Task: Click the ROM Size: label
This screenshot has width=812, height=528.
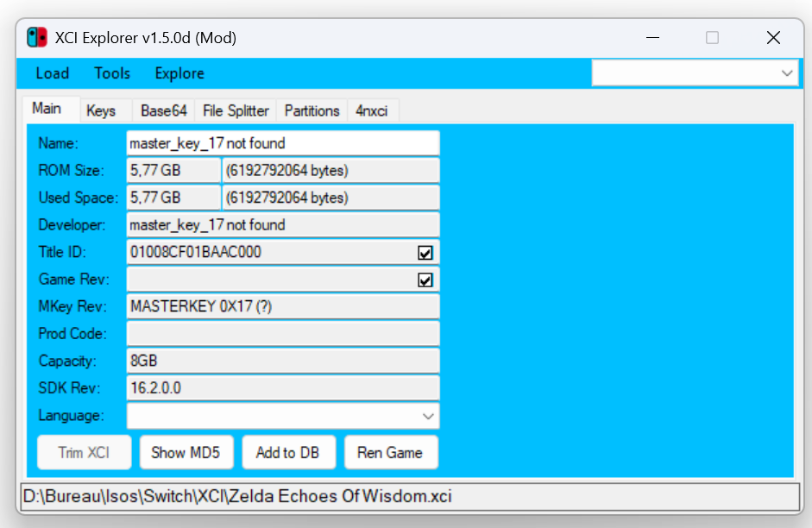Action: click(72, 170)
